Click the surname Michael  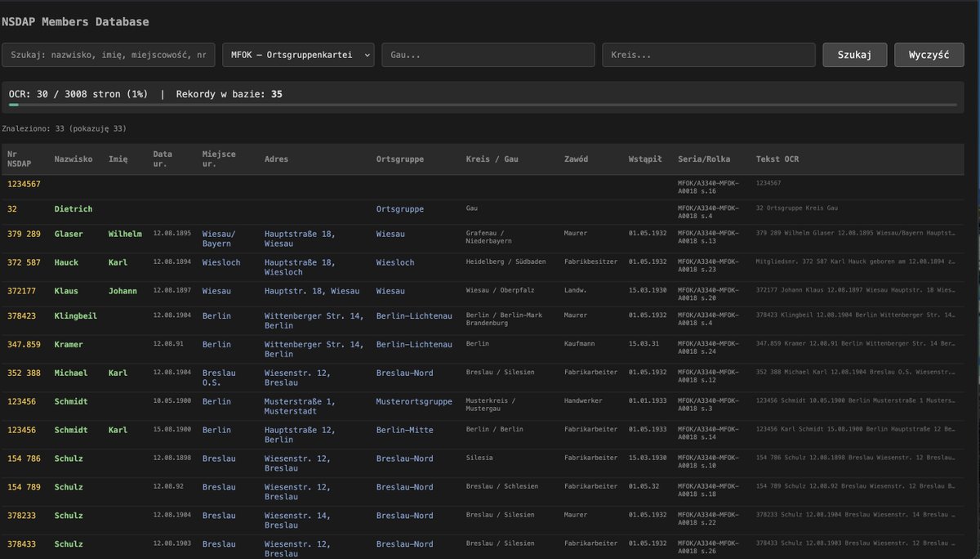click(71, 373)
